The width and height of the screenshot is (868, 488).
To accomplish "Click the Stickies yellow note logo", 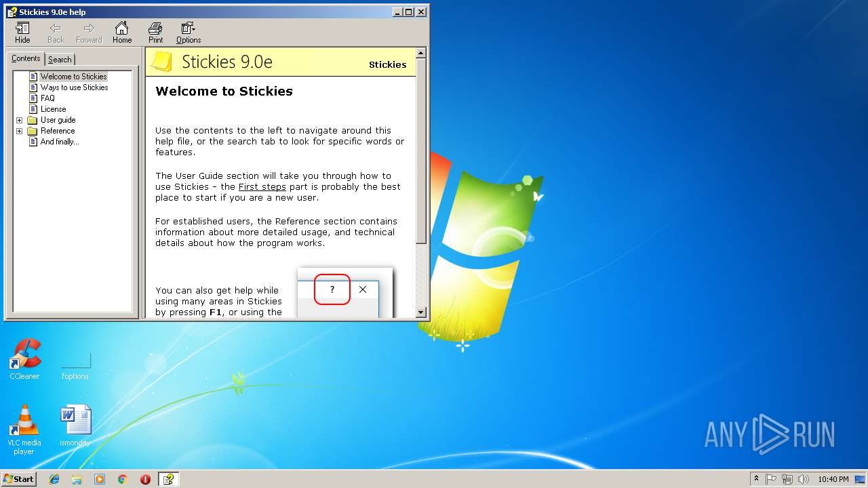I will click(x=161, y=62).
